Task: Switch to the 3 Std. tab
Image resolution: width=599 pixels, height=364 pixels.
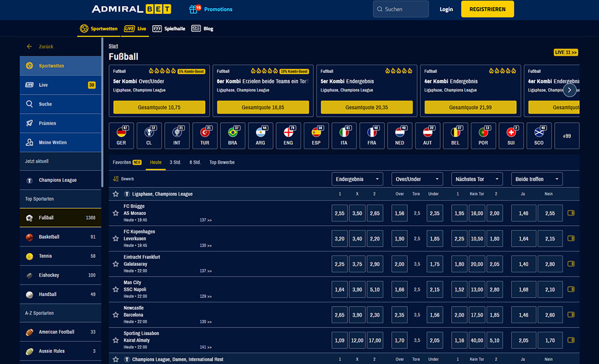Action: pos(175,162)
